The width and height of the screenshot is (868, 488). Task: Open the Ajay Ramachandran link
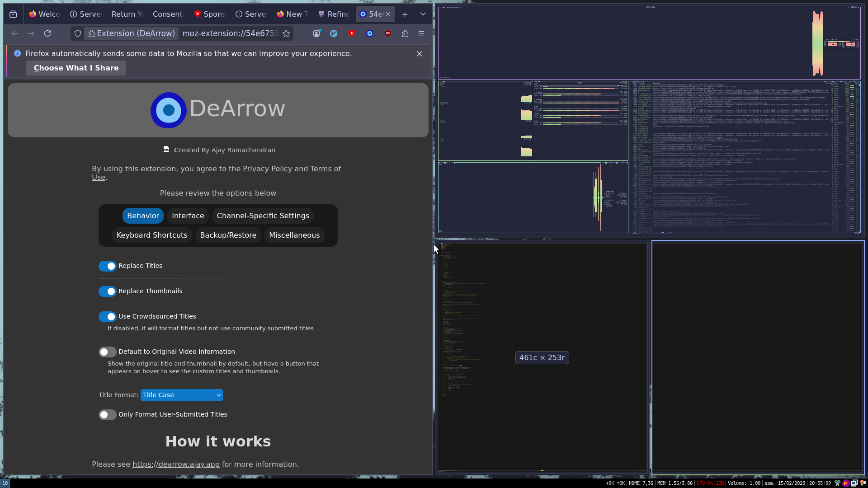click(x=243, y=150)
